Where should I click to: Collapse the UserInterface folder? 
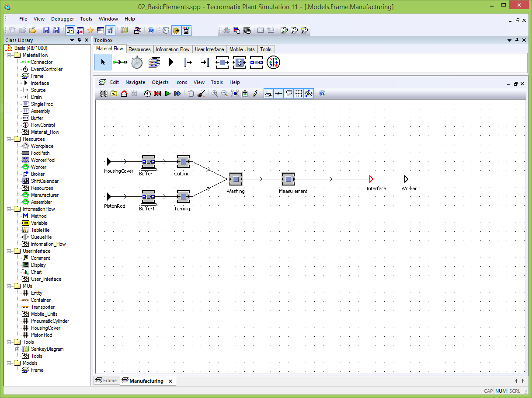(9, 251)
